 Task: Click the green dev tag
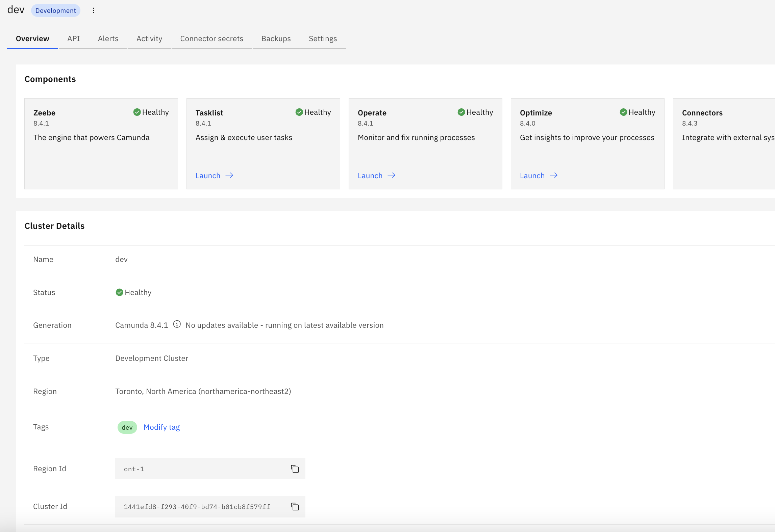(127, 427)
